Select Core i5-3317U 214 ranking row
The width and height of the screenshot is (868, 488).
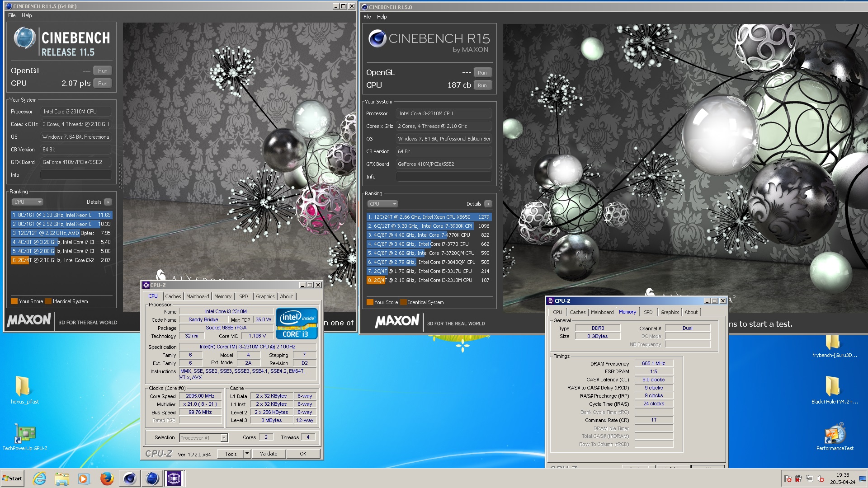pyautogui.click(x=429, y=271)
